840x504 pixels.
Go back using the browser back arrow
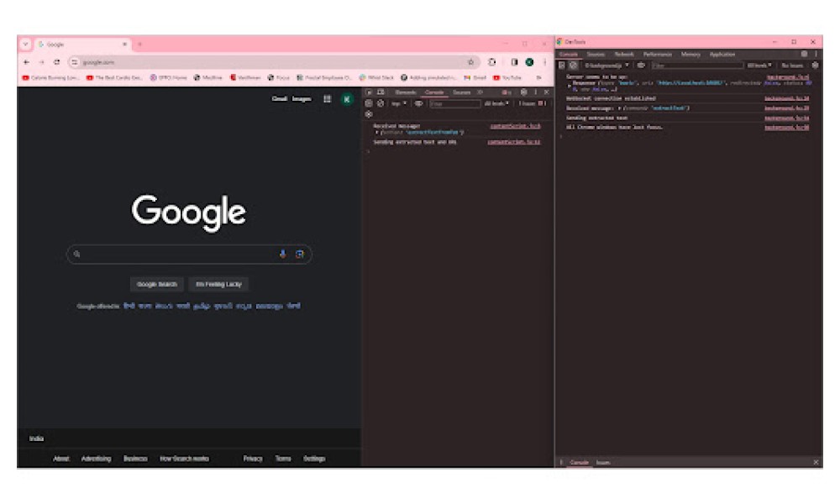point(26,62)
